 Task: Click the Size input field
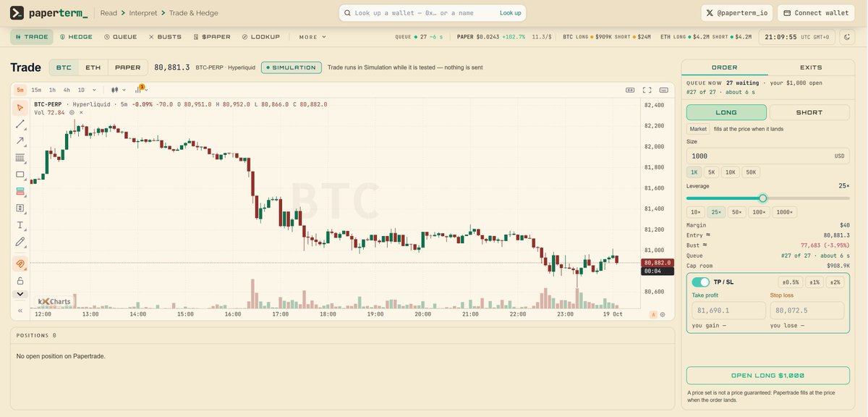tap(767, 156)
